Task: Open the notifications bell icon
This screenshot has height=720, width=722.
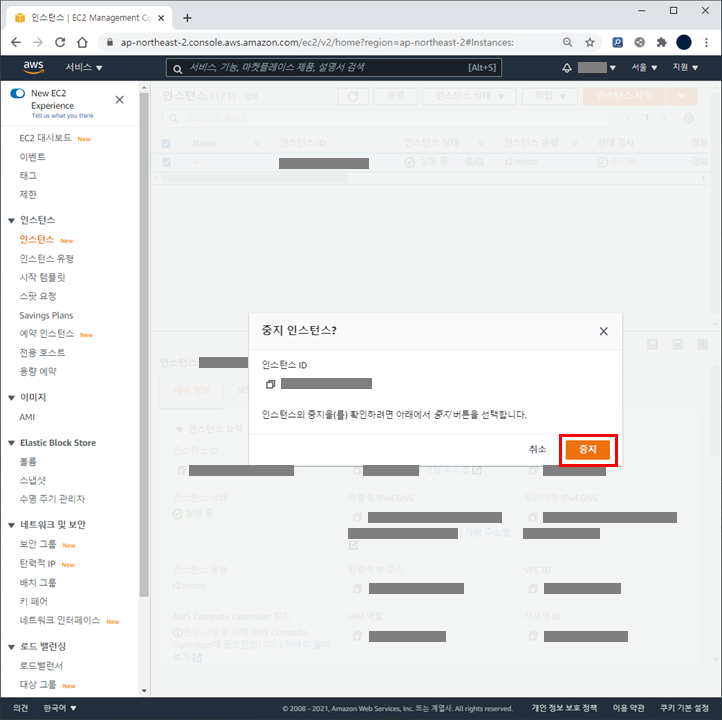Action: tap(567, 68)
